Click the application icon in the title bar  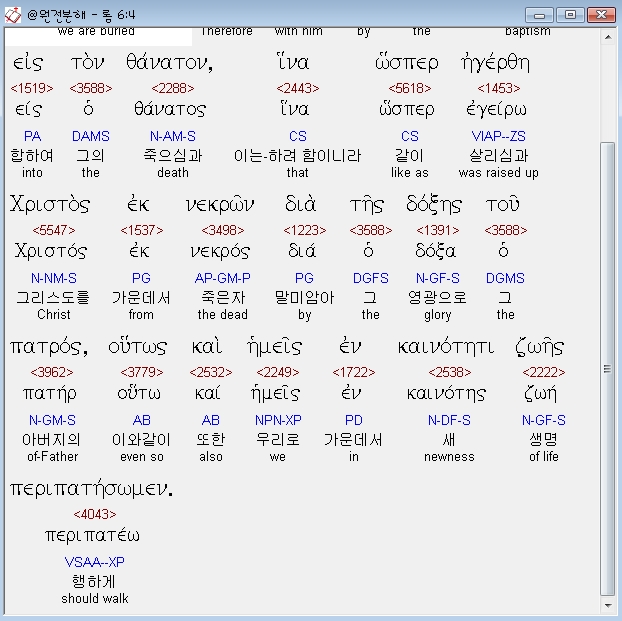[x=12, y=15]
